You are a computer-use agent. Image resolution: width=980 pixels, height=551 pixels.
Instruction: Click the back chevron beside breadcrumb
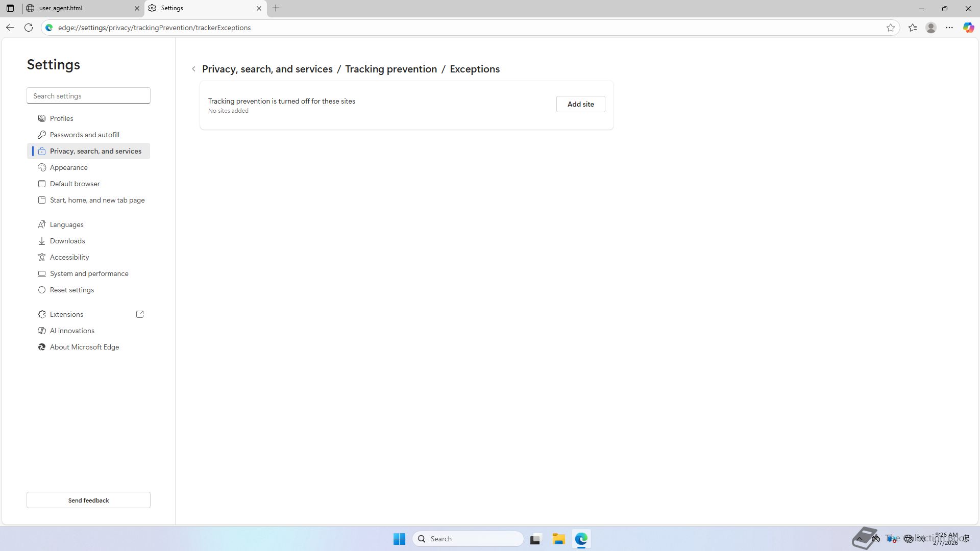pyautogui.click(x=194, y=69)
